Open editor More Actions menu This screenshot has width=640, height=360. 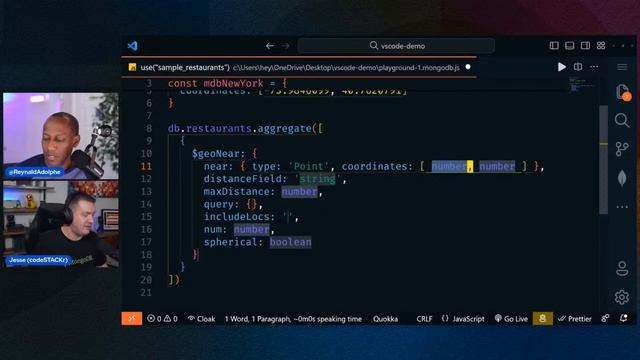tap(594, 67)
